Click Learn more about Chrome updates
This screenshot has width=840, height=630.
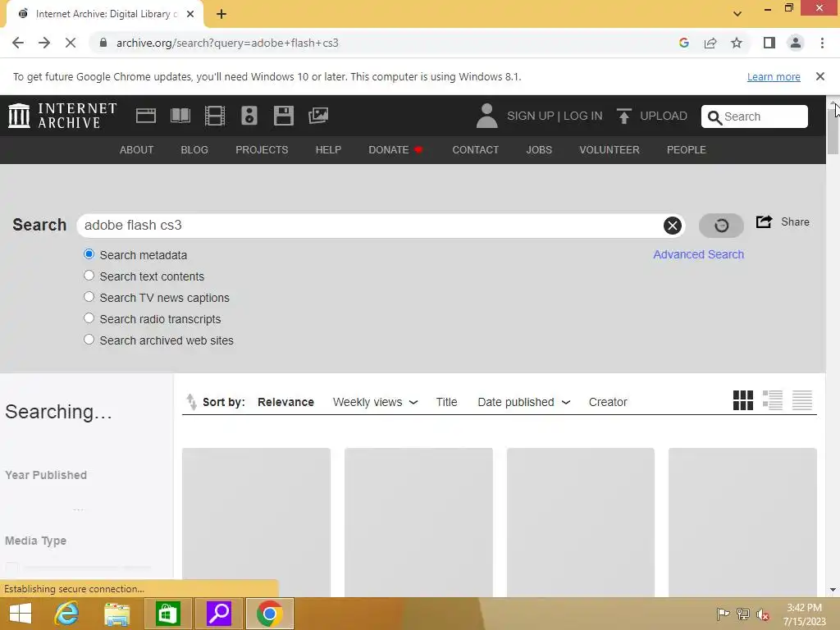click(x=774, y=76)
